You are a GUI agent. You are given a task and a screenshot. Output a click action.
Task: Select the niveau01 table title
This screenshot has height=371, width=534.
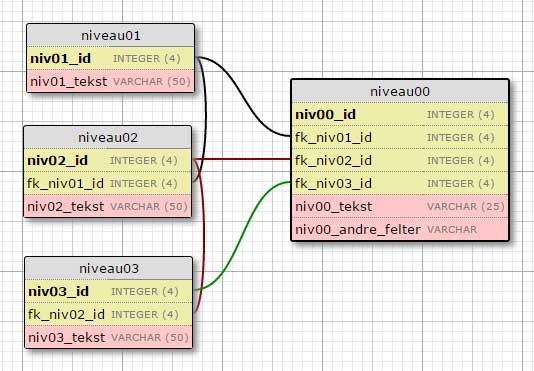(x=111, y=35)
